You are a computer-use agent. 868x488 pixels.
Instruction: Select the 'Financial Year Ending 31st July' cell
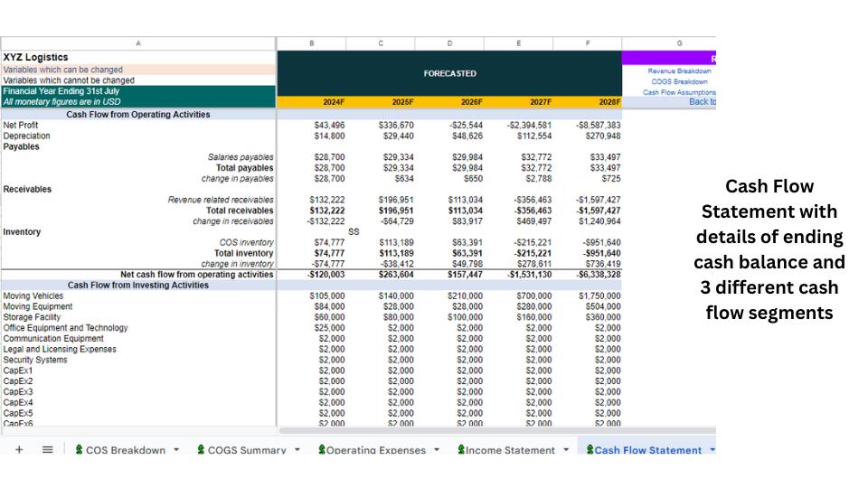tap(138, 90)
